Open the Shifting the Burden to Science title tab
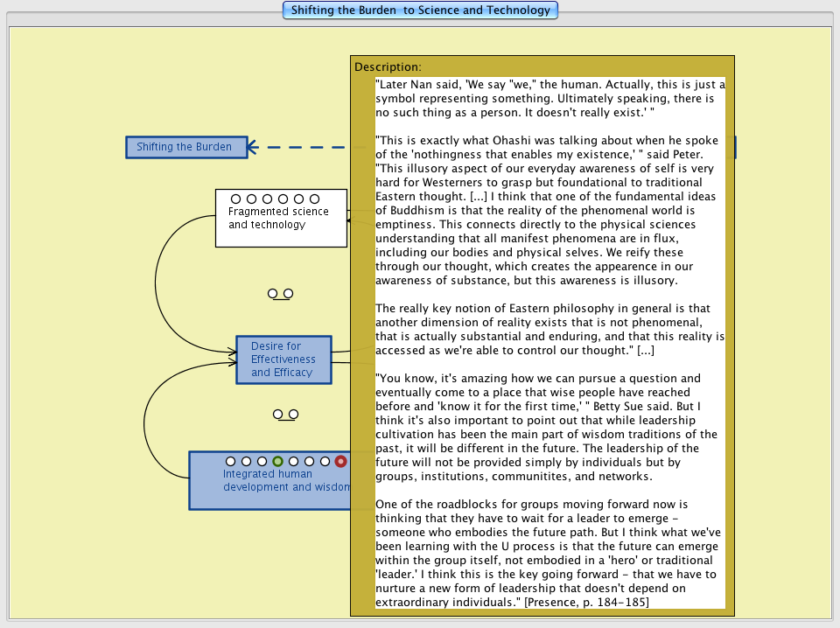Viewport: 840px width, 628px height. (x=420, y=10)
